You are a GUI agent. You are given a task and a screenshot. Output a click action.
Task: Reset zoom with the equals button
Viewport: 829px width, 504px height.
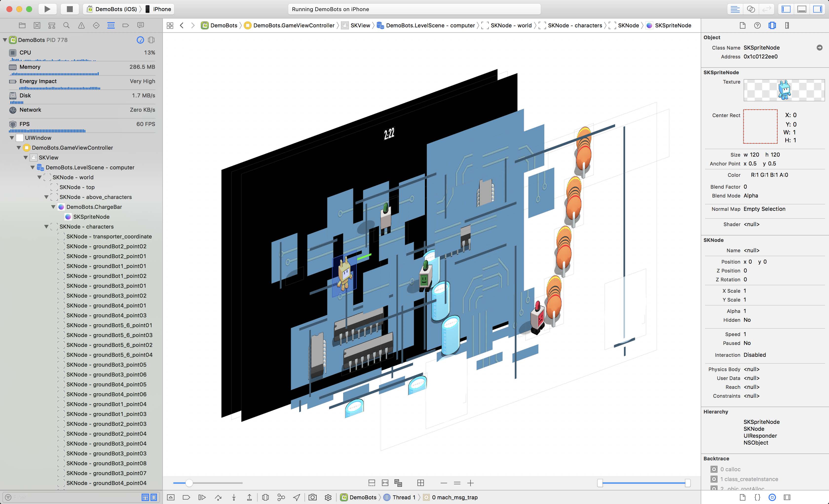click(457, 483)
